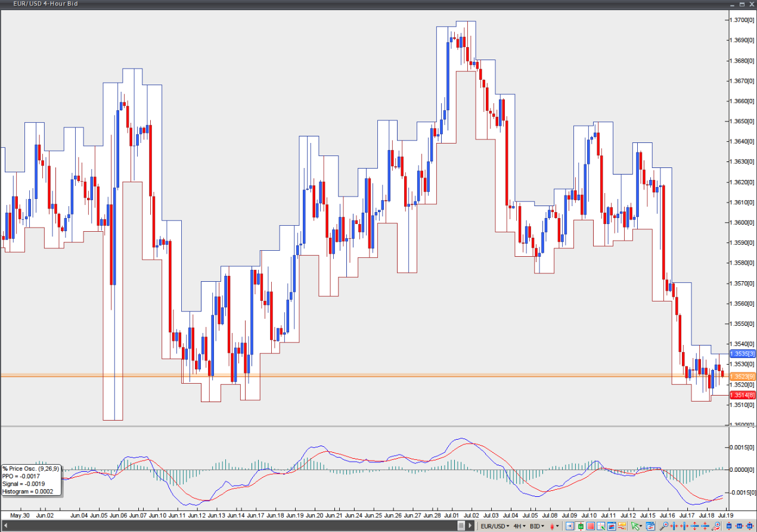The width and height of the screenshot is (757, 532).
Task: Click the Jul.01 date axis label
Action: pyautogui.click(x=451, y=515)
